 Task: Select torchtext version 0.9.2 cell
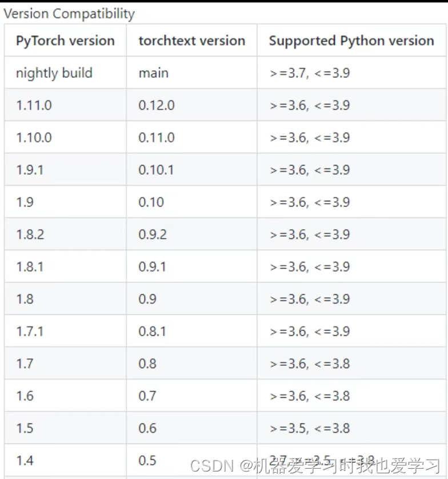click(x=192, y=234)
